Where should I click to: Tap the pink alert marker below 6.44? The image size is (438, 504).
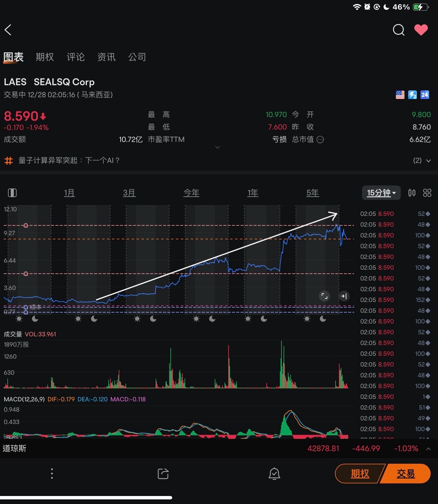pos(26,274)
